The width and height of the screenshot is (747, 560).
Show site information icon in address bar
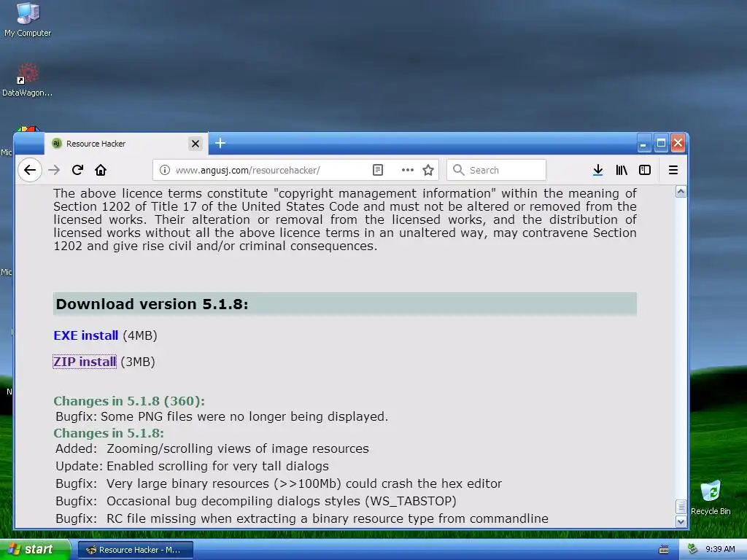[165, 170]
